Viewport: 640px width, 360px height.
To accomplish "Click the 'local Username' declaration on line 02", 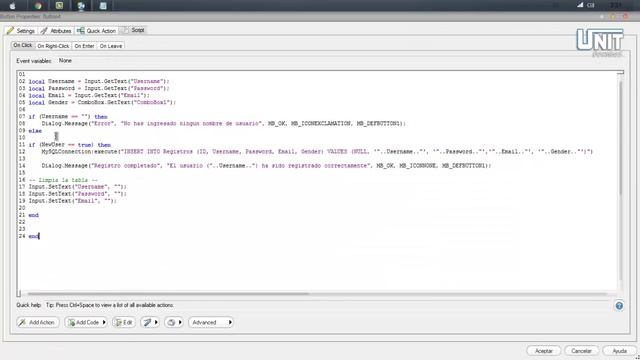I will (x=99, y=81).
